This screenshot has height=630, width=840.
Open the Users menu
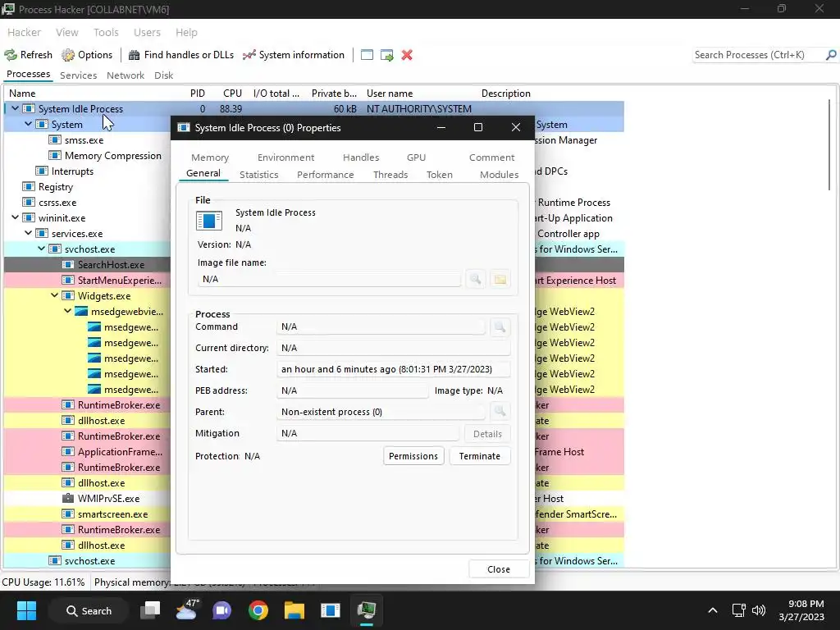click(147, 32)
